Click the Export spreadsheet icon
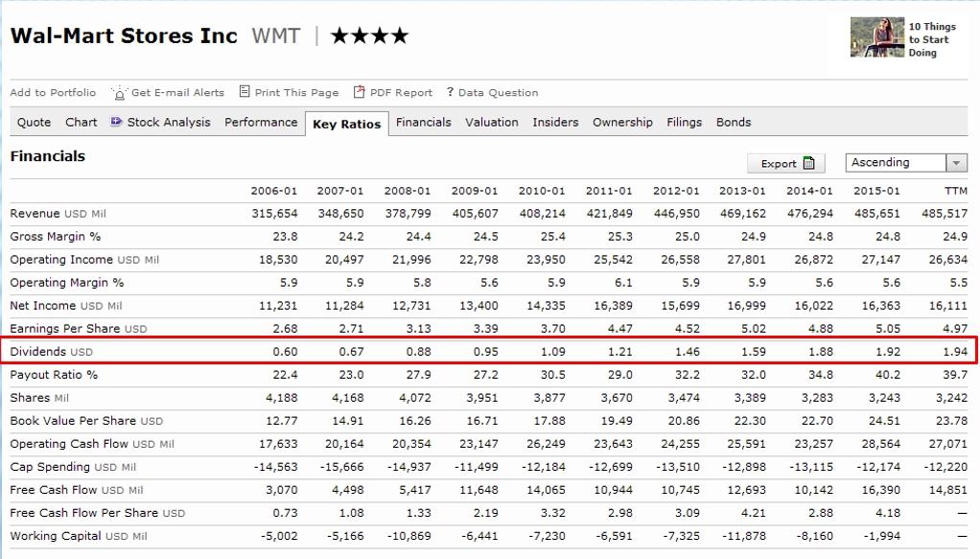This screenshot has width=980, height=559. point(808,163)
